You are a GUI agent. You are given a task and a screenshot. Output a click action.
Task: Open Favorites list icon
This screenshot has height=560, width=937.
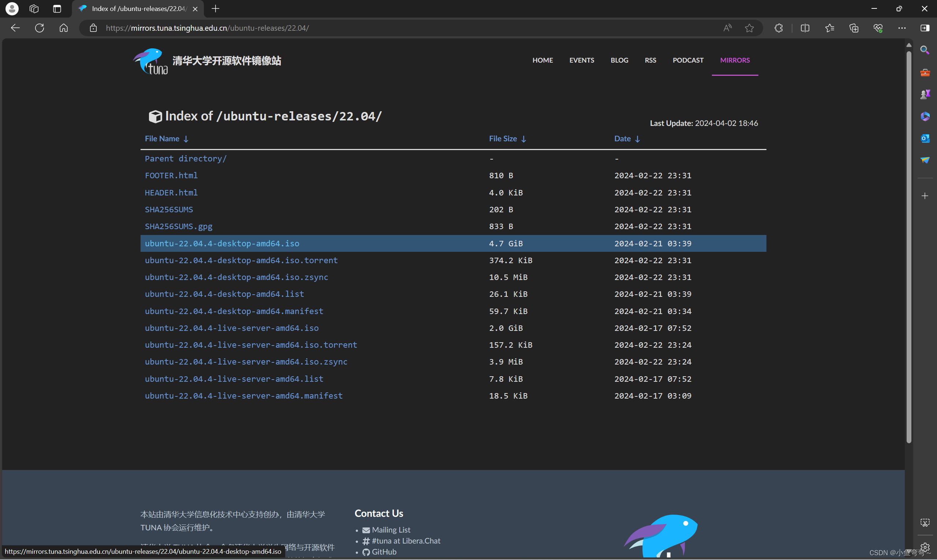pyautogui.click(x=829, y=28)
